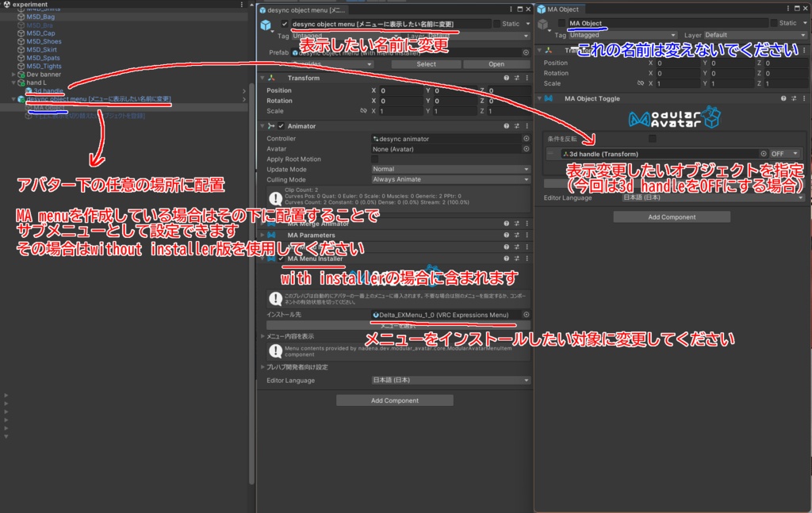Toggle Static checkbox in MA Object inspector
The height and width of the screenshot is (513, 812).
tap(774, 23)
